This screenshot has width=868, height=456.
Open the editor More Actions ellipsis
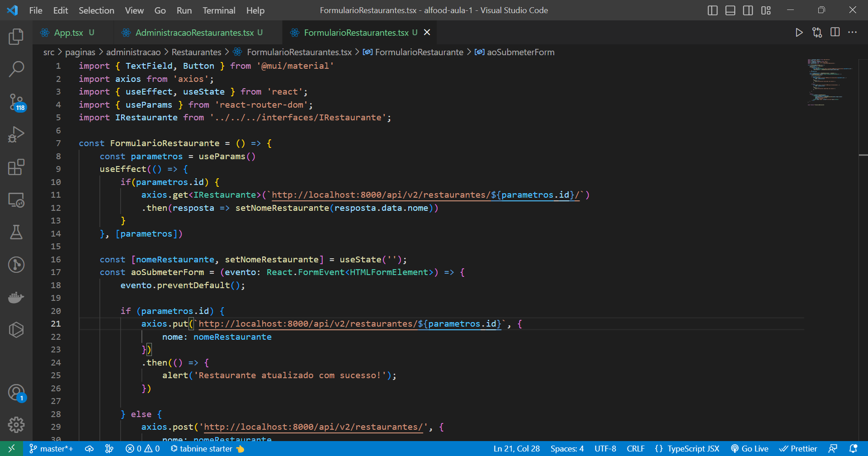pos(853,33)
